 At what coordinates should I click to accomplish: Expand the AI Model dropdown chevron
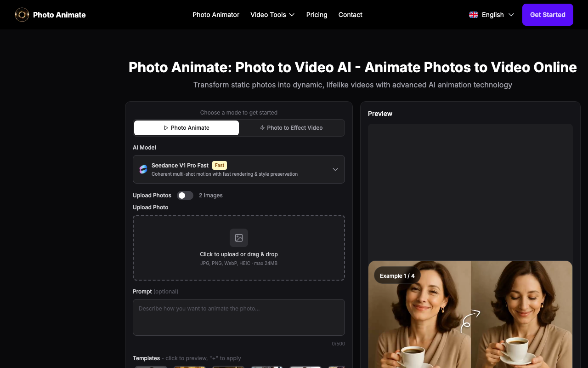tap(335, 169)
